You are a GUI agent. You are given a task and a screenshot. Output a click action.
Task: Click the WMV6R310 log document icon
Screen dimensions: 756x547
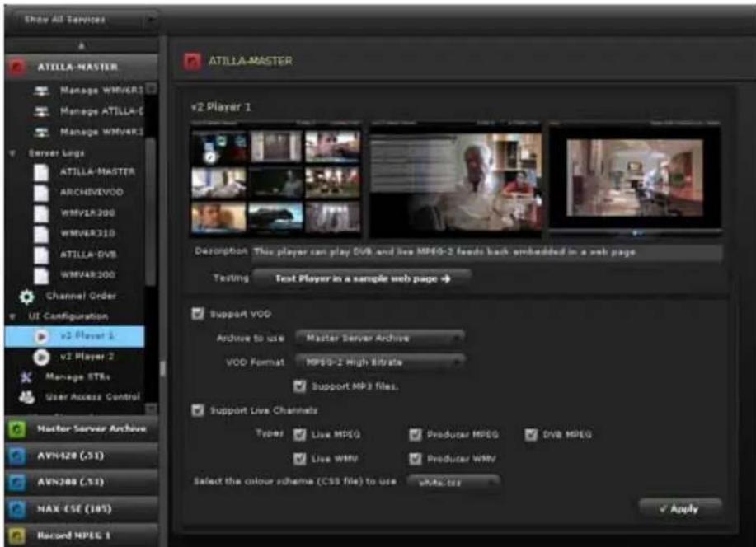click(x=41, y=234)
